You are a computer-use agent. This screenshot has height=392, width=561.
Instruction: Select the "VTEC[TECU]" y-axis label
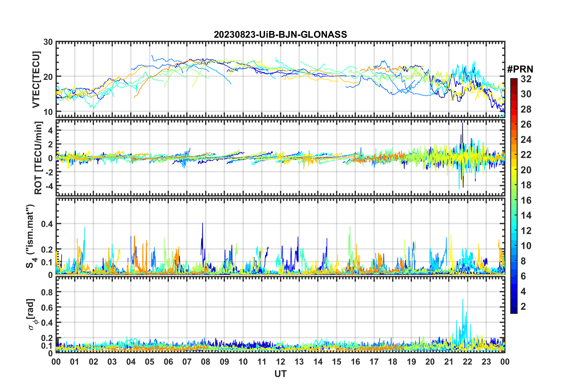(x=36, y=80)
